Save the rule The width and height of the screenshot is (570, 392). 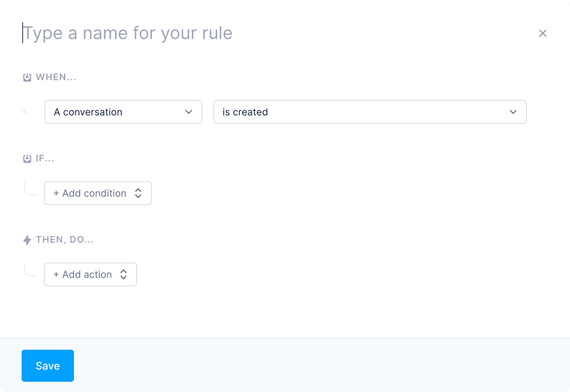[48, 366]
